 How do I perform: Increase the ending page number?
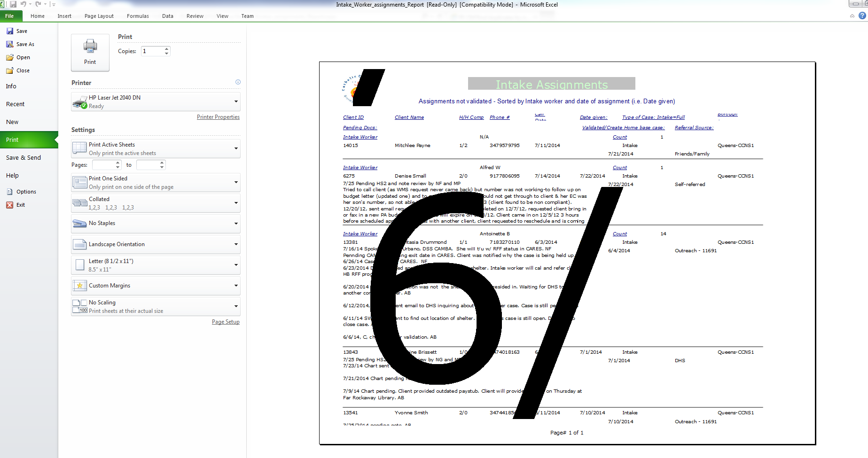(x=162, y=163)
